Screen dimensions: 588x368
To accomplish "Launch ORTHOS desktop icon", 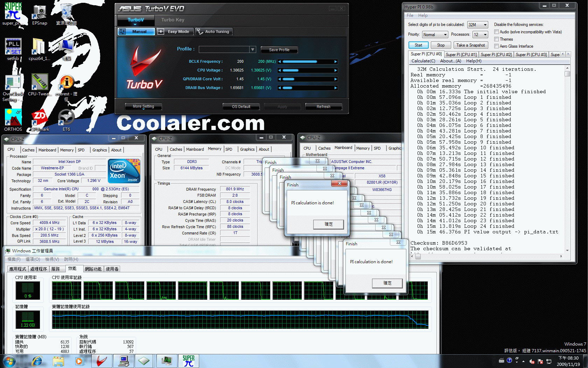I will pyautogui.click(x=13, y=120).
